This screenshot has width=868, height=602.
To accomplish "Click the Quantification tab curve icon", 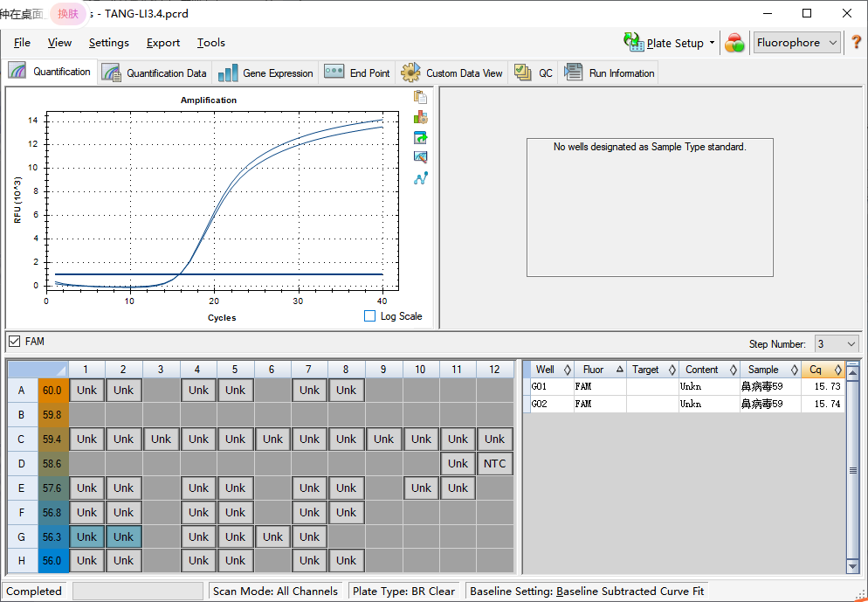I will [x=17, y=71].
